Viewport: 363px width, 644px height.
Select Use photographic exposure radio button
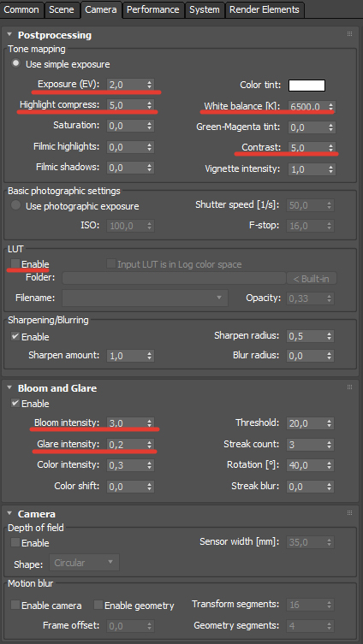coord(15,205)
